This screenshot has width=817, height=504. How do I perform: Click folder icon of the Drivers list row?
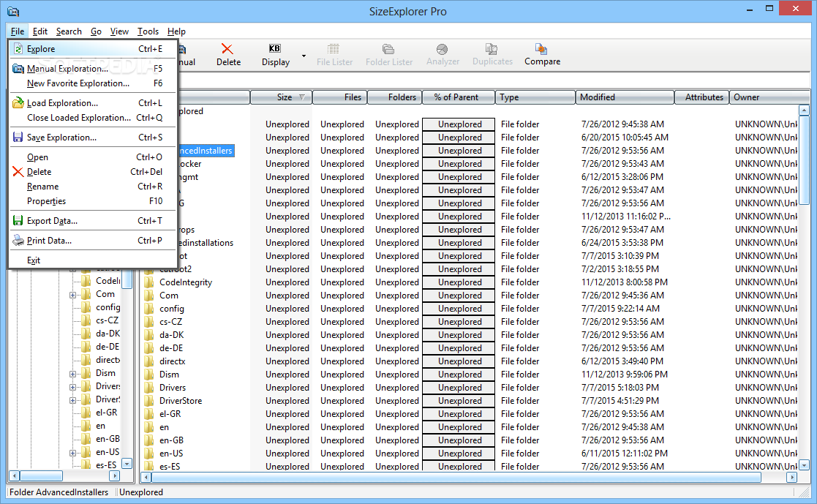point(149,387)
